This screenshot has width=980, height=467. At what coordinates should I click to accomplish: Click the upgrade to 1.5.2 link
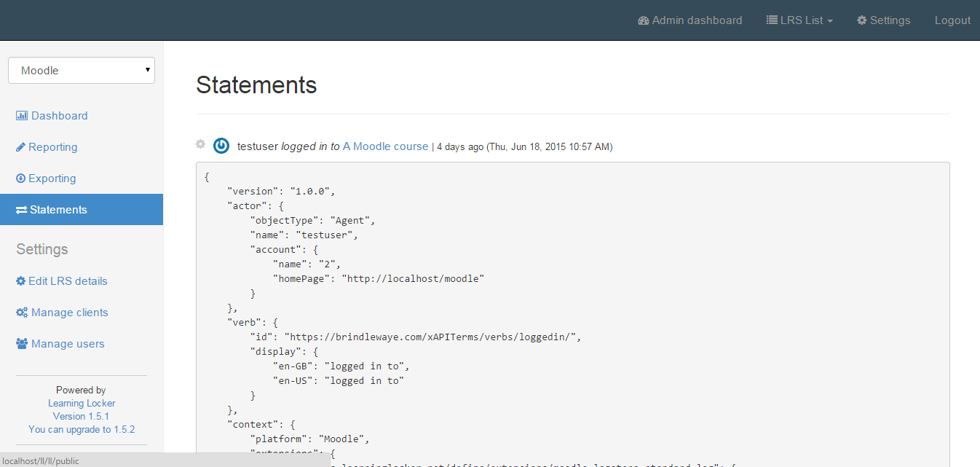tap(82, 429)
